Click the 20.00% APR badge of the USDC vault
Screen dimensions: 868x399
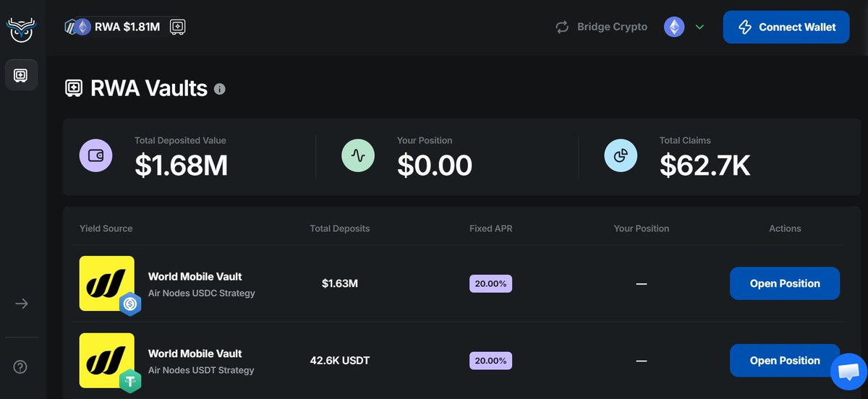point(491,283)
